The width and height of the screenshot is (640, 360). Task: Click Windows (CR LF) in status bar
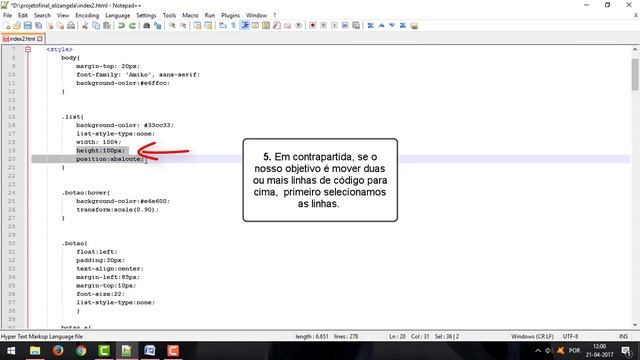click(x=532, y=336)
